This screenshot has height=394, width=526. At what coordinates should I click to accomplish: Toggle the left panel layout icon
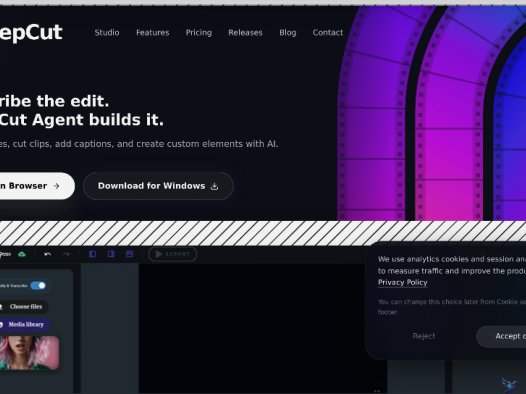92,254
